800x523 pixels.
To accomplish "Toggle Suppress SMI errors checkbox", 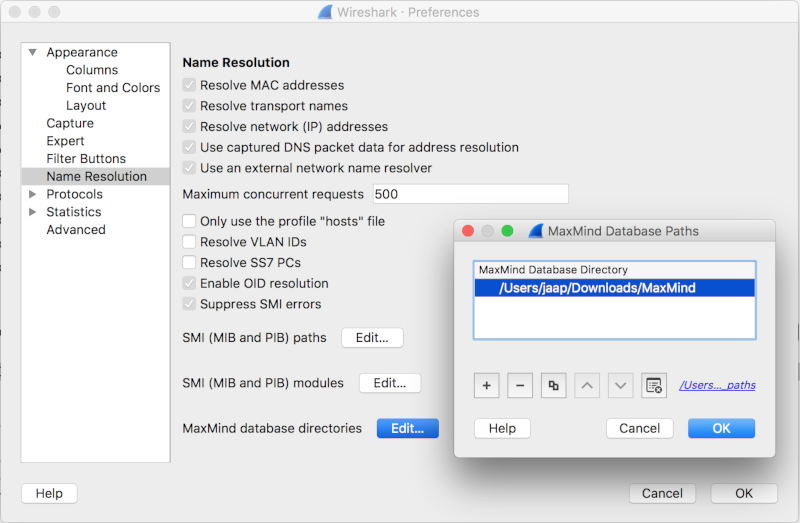I will click(189, 304).
